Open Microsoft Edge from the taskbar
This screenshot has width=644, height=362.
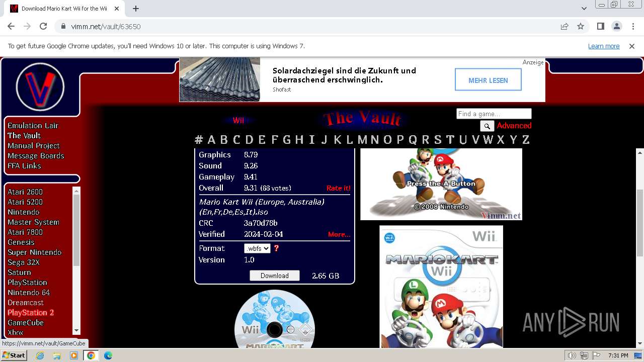pyautogui.click(x=108, y=355)
